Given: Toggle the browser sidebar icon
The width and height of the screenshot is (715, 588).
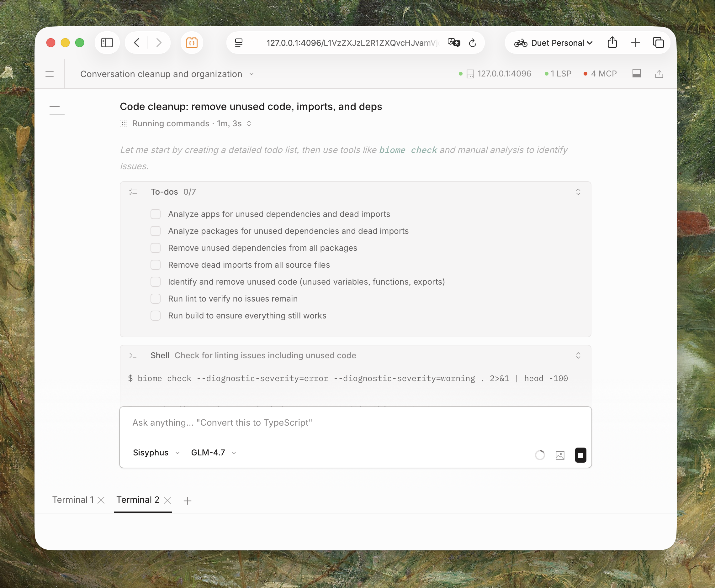Looking at the screenshot, I should tap(107, 43).
